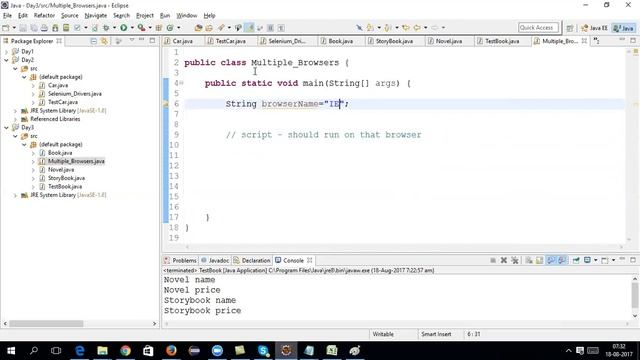Switch to the Java EE perspective
This screenshot has width=640, height=360.
click(x=594, y=28)
